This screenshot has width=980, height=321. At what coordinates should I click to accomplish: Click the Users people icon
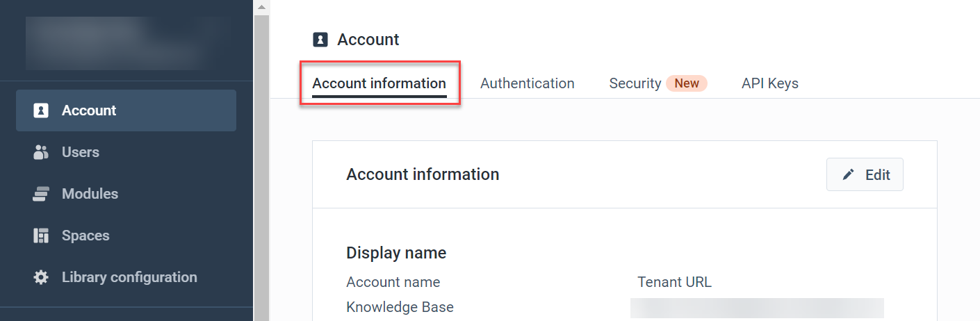click(41, 152)
